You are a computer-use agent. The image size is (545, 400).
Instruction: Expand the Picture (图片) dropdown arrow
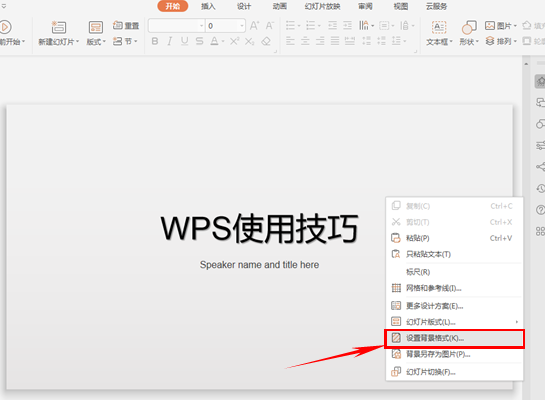515,26
